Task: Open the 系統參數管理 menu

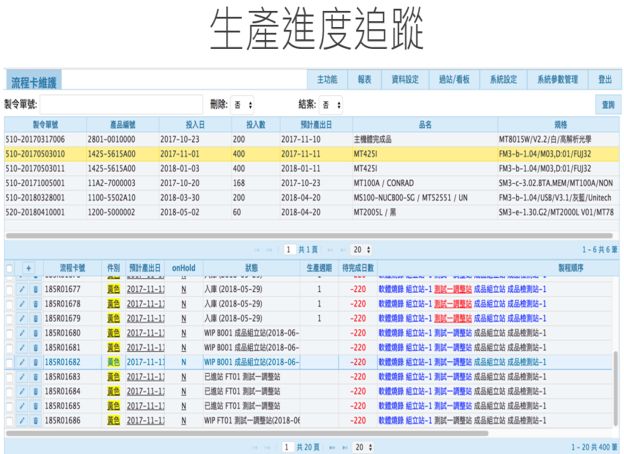Action: pos(557,79)
